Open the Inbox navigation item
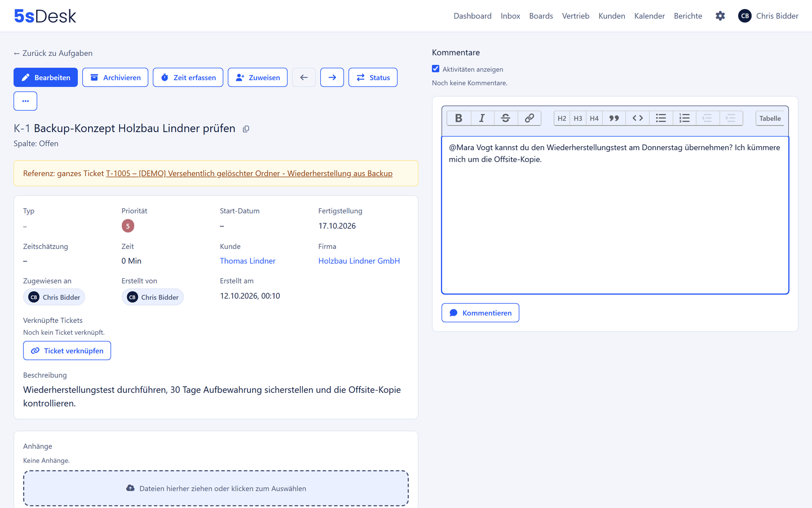812x508 pixels. pyautogui.click(x=510, y=16)
